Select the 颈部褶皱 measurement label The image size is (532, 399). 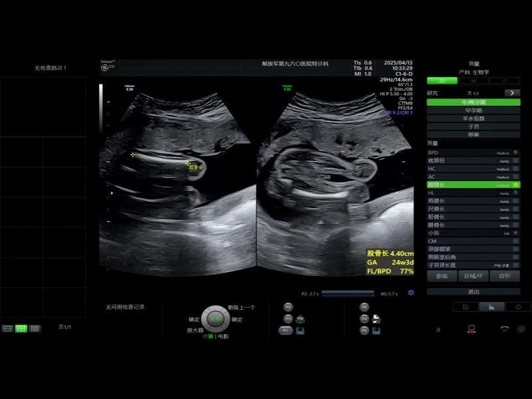click(x=440, y=249)
